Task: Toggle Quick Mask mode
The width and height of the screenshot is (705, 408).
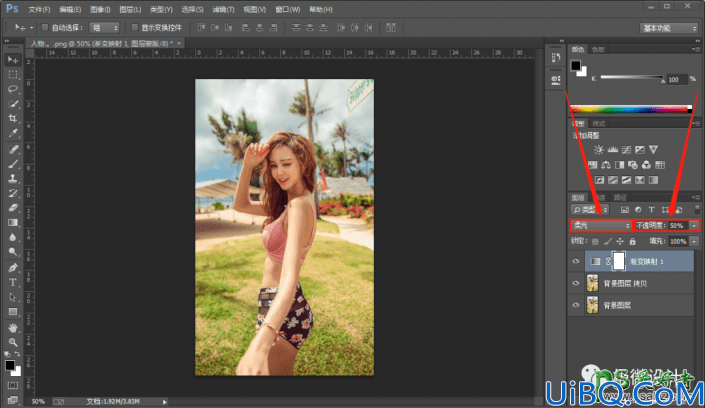Action: click(x=13, y=386)
